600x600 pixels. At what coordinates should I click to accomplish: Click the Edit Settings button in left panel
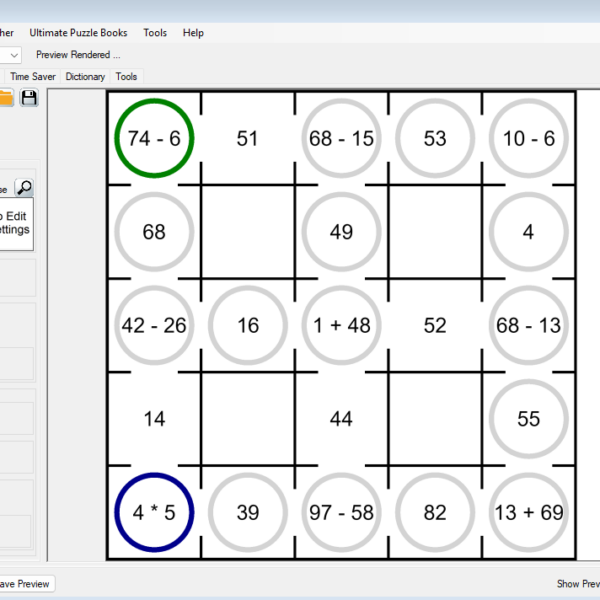pos(15,222)
